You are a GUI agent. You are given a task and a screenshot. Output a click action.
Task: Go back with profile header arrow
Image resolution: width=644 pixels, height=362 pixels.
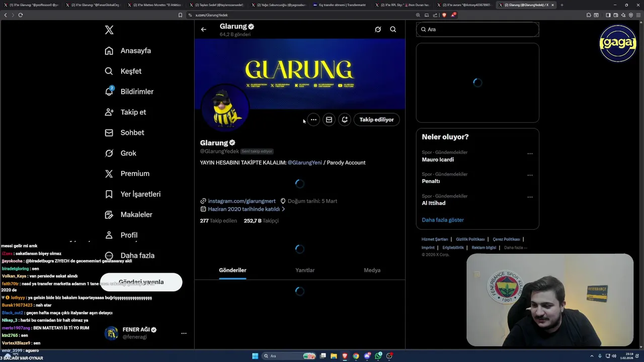pyautogui.click(x=204, y=30)
